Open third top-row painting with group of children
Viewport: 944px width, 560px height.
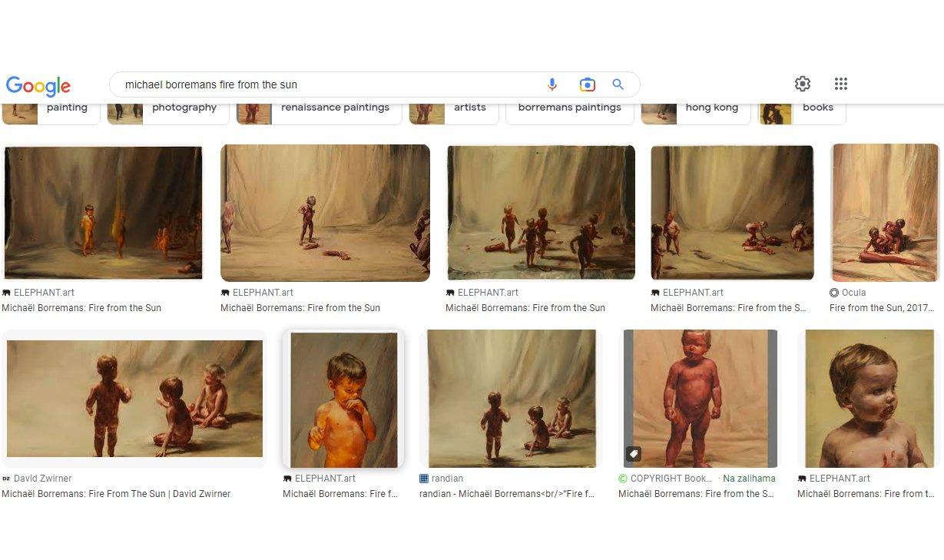coord(541,213)
